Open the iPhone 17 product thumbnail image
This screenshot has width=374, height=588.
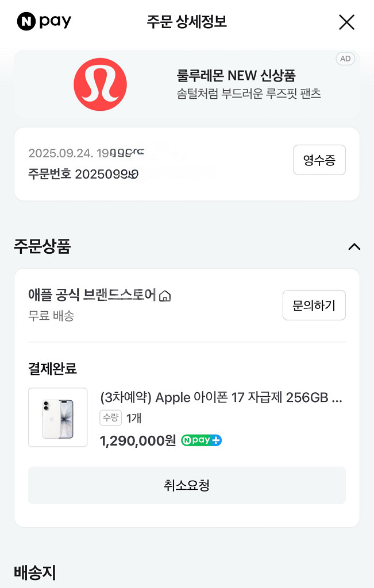pyautogui.click(x=57, y=417)
